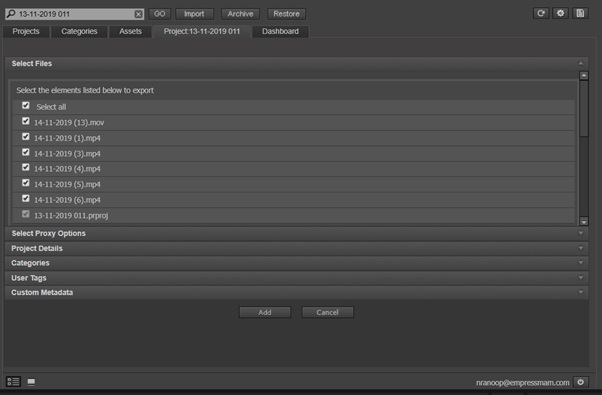602x395 pixels.
Task: Uncheck 14-11-2019 (1).mp4 checkbox
Action: pyautogui.click(x=26, y=136)
